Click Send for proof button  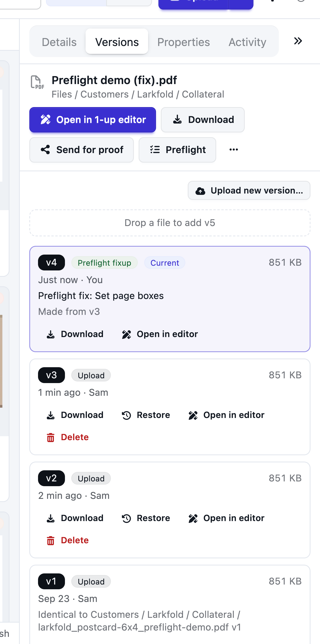82,150
